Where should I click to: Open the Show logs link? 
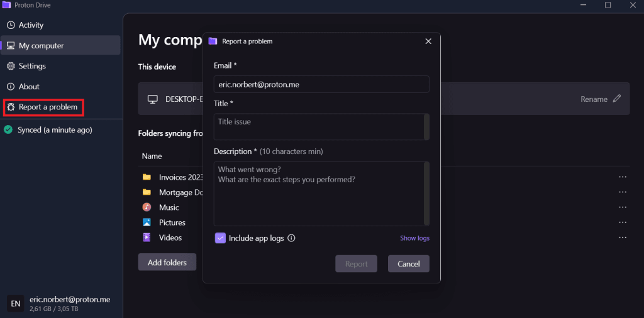[415, 238]
